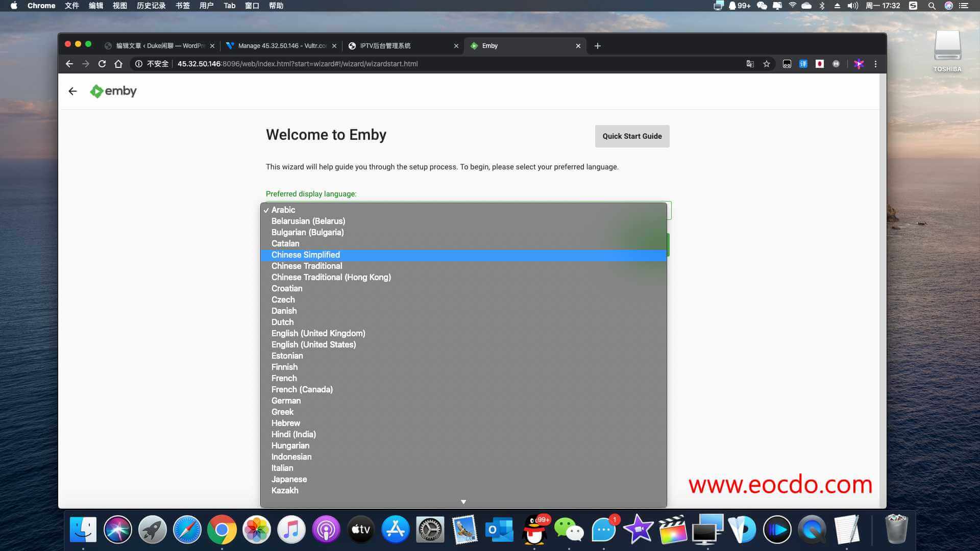Open Music app in Dock
980x551 pixels.
[291, 530]
